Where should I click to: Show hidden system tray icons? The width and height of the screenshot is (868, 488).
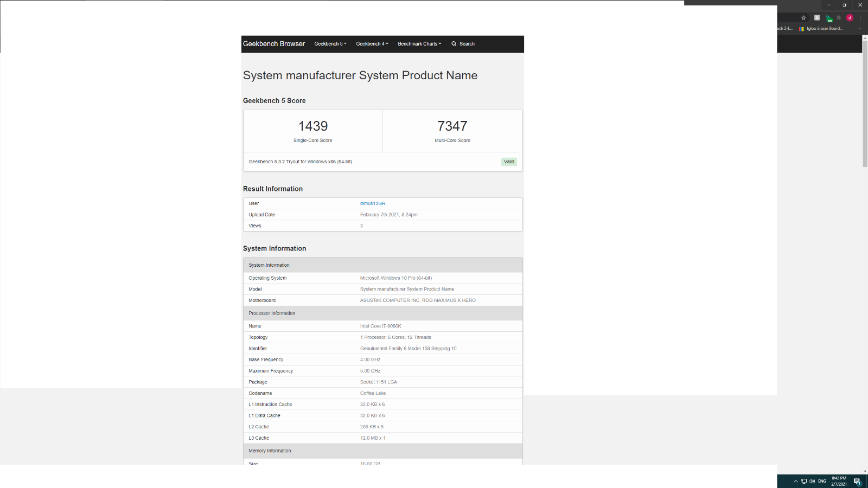796,481
